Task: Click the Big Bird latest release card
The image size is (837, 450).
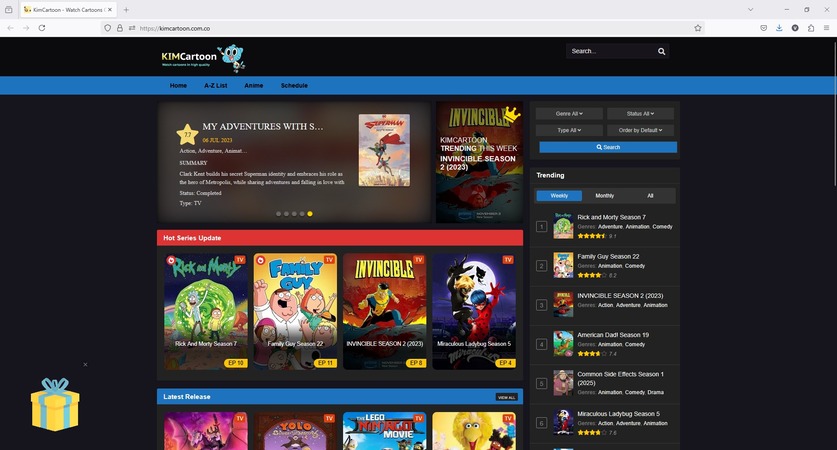Action: 474,431
